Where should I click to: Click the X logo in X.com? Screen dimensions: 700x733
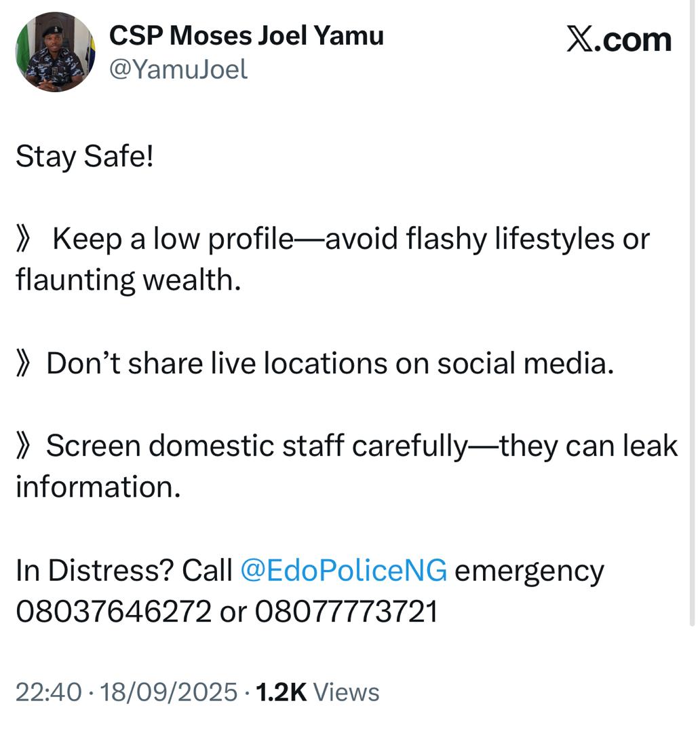pos(579,39)
